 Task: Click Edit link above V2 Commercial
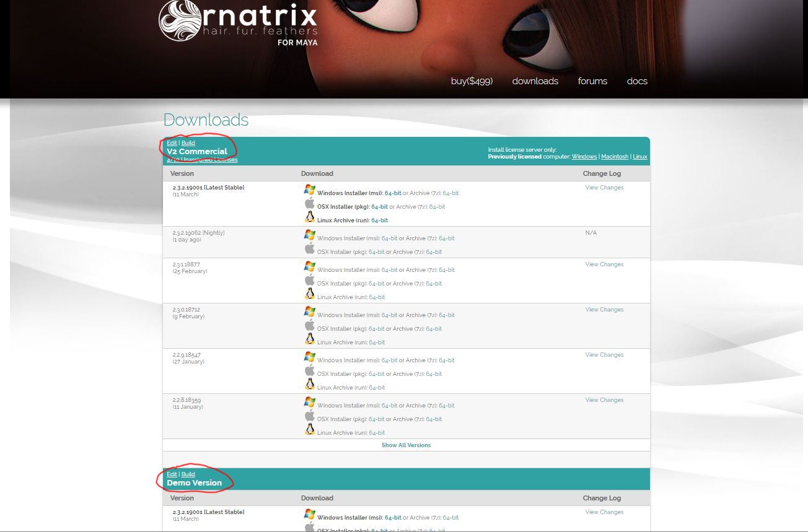(172, 143)
